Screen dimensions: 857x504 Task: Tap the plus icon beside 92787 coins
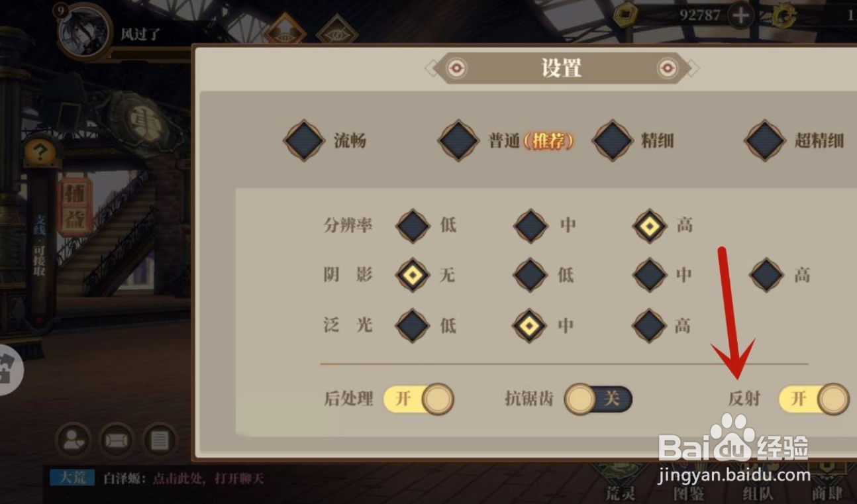click(x=740, y=15)
